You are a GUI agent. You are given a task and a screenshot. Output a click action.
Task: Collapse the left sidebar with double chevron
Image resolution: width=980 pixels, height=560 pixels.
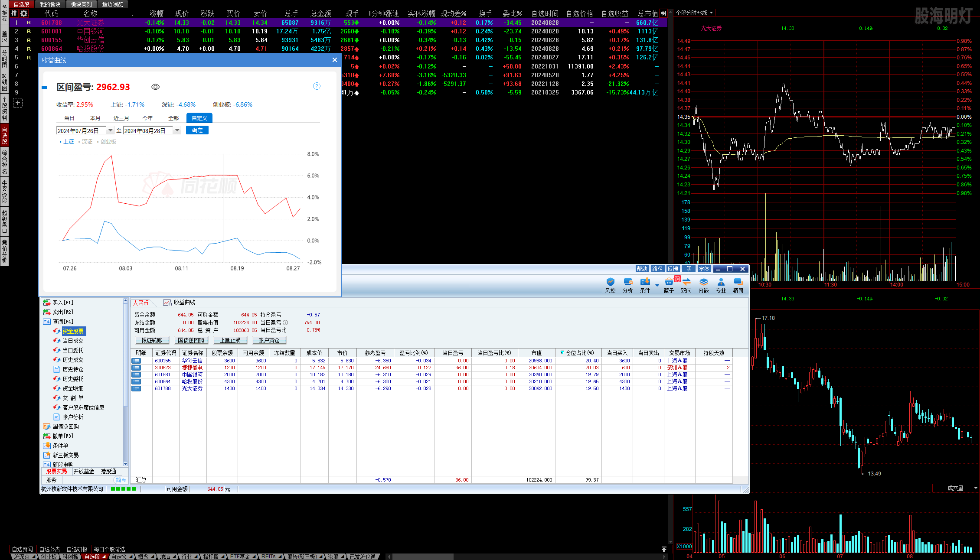(x=4, y=6)
